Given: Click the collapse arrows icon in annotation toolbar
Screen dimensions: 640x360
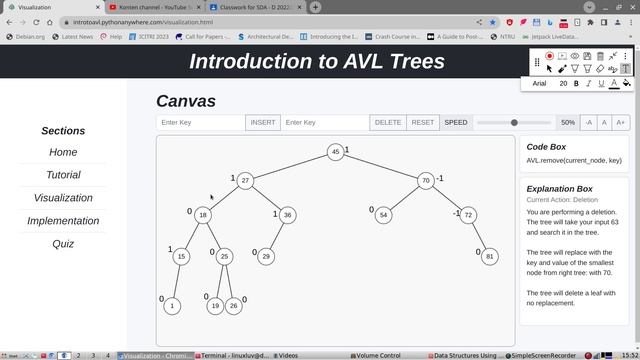Looking at the screenshot, I should [613, 56].
